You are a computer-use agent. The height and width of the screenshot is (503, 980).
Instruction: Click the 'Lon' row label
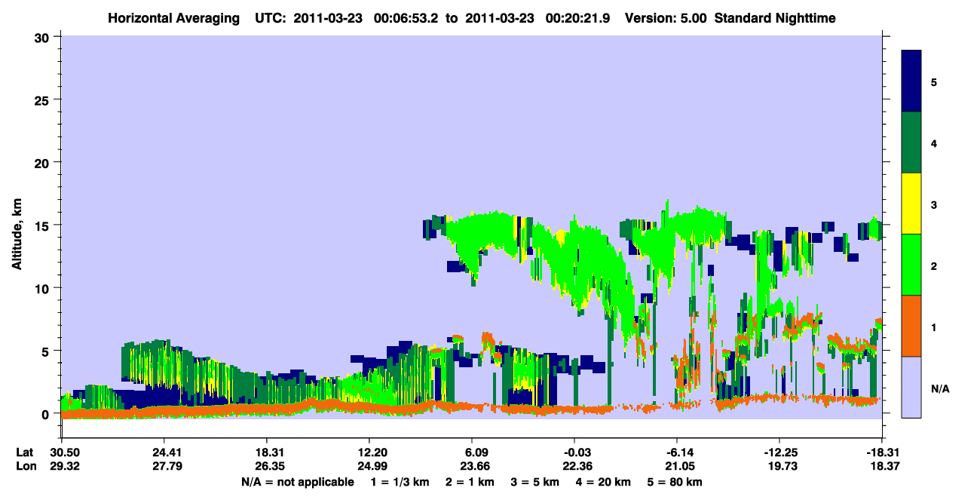(25, 465)
